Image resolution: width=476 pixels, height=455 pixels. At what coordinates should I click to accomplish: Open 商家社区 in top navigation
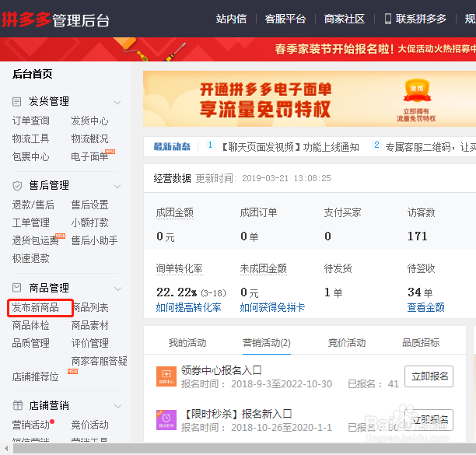tap(345, 19)
